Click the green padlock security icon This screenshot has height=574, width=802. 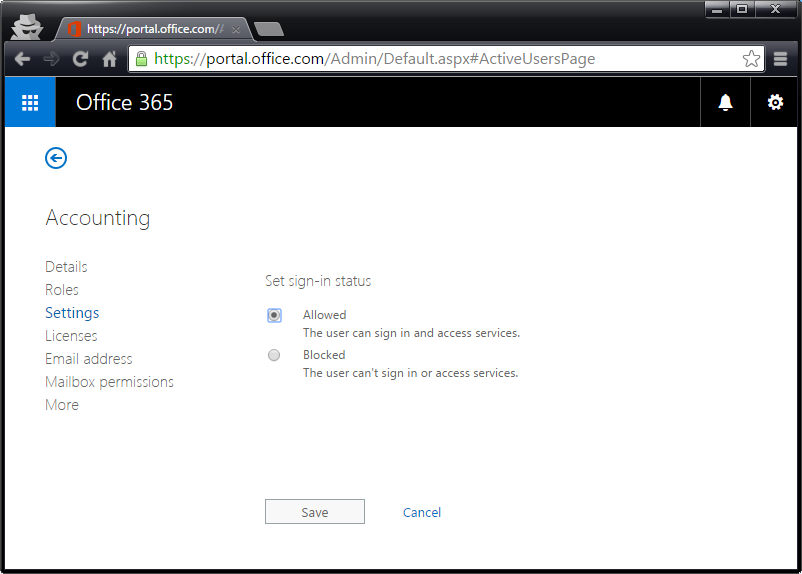pos(142,59)
